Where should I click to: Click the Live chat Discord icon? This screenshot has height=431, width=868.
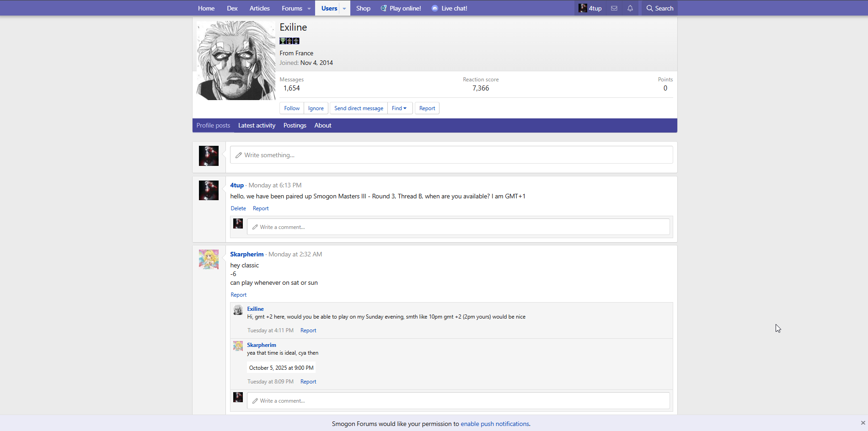434,8
